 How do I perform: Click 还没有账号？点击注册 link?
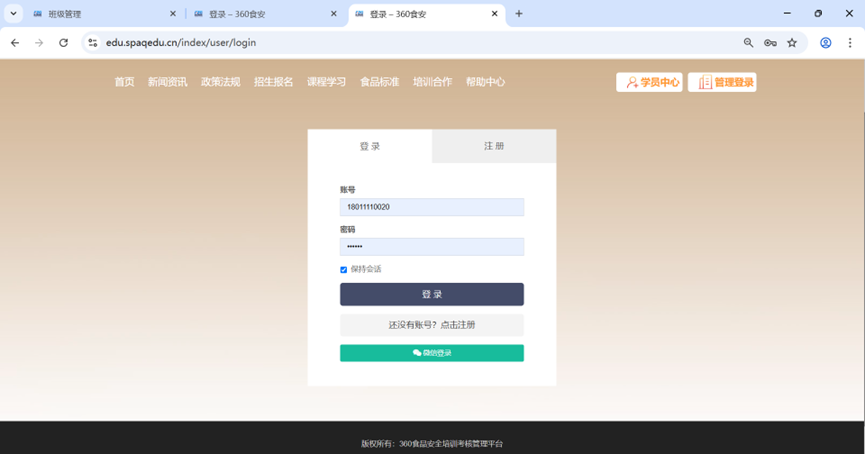pyautogui.click(x=432, y=325)
